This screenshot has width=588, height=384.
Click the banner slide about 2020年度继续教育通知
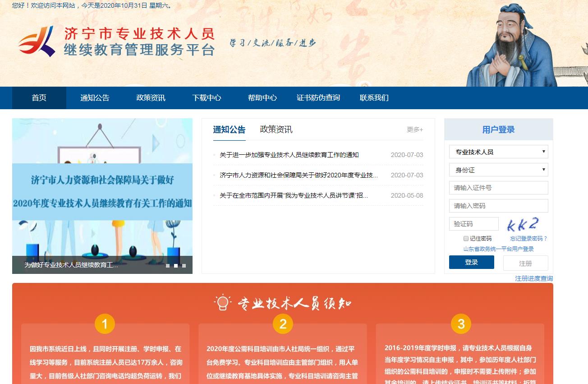coord(102,192)
